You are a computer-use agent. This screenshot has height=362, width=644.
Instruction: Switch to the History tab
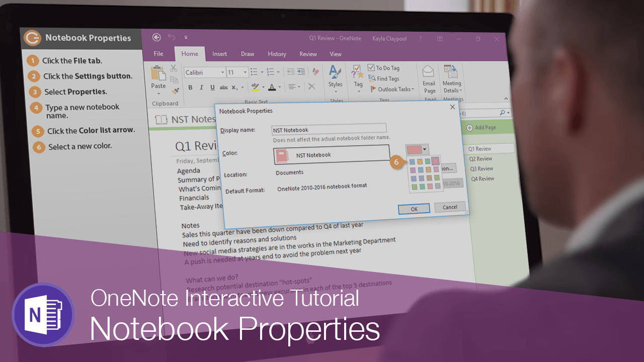coord(277,54)
